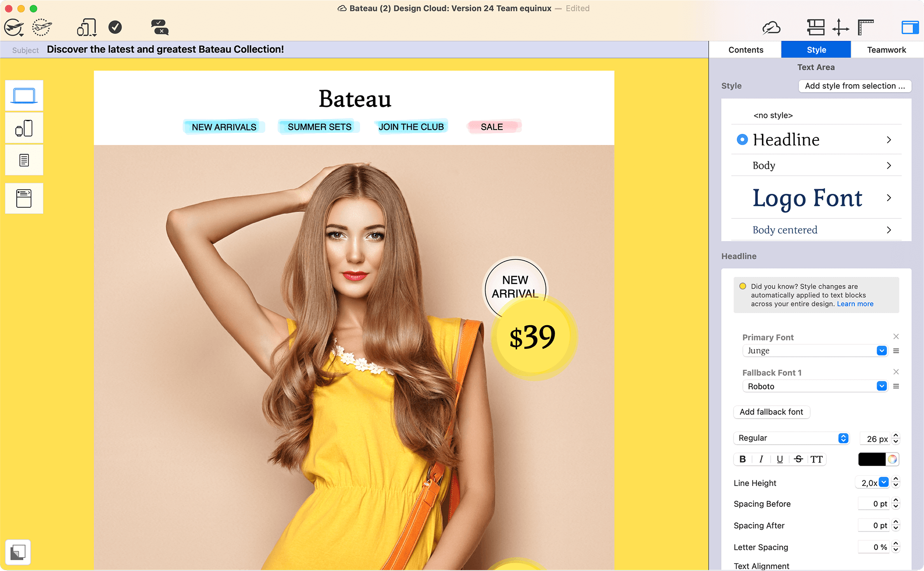Adjust Spacing After stepper
The image size is (924, 571).
[896, 525]
